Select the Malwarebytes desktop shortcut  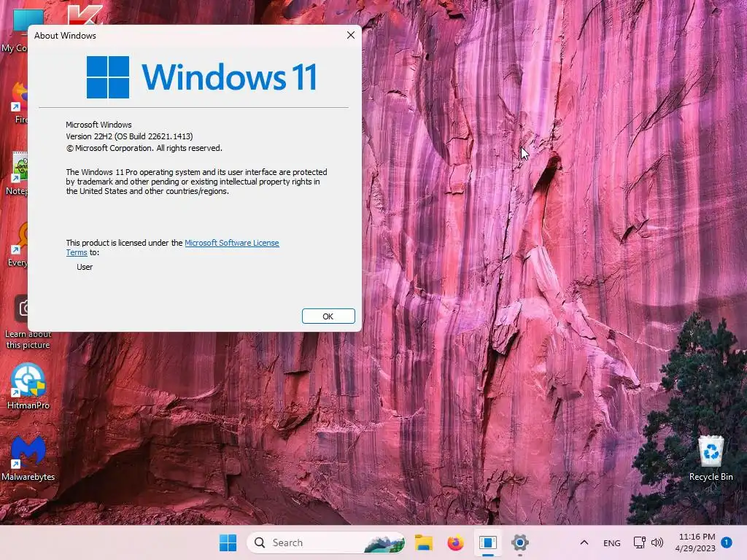click(x=28, y=458)
